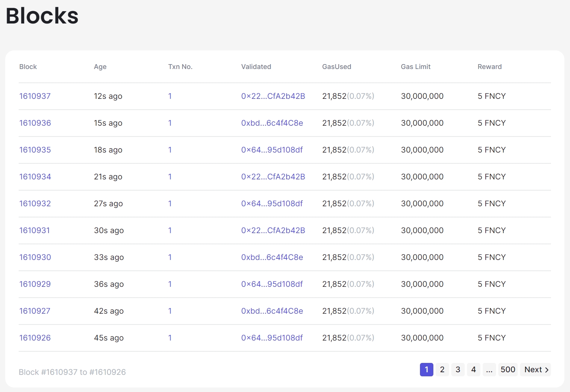This screenshot has width=570, height=392.
Task: Jump to last page 500
Action: (x=508, y=370)
